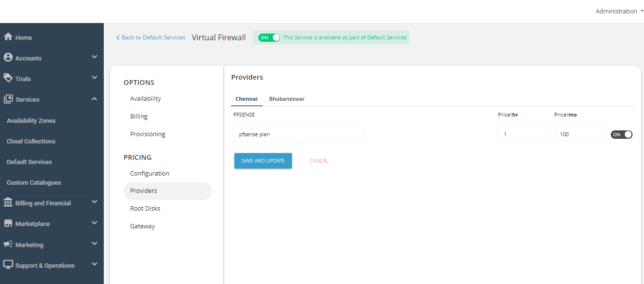Open the Root Disks pricing section
This screenshot has width=644, height=284.
coord(145,208)
